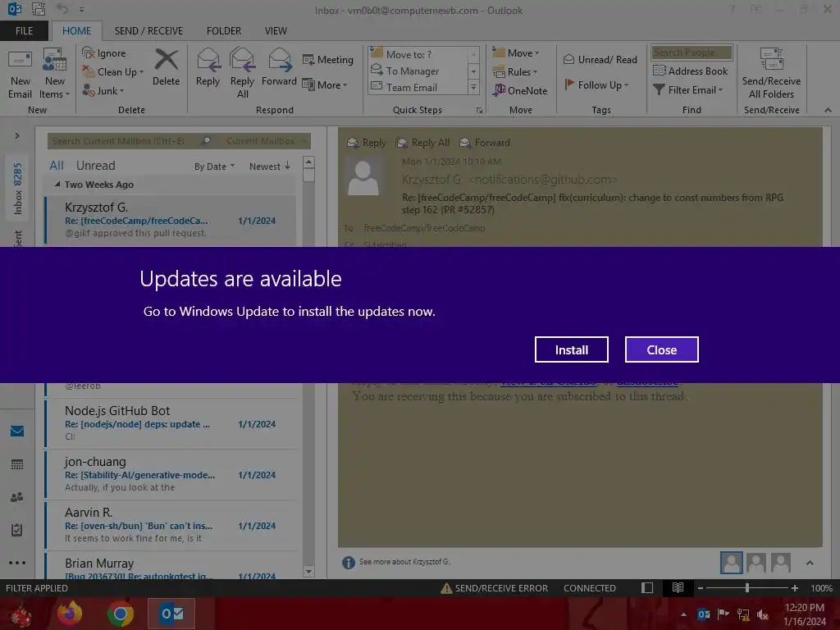Open the Tasks navigation icon
840x630 pixels.
[x=17, y=530]
